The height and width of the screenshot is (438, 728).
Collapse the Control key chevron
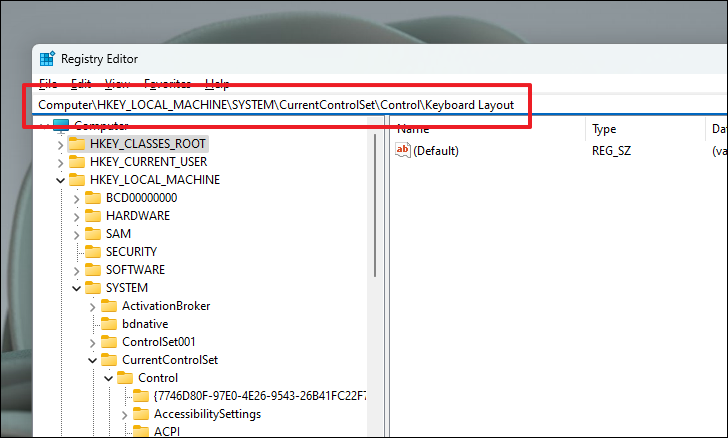pos(109,379)
